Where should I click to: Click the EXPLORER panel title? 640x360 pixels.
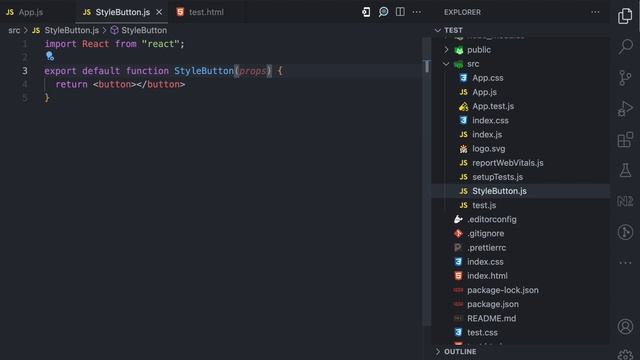(462, 12)
